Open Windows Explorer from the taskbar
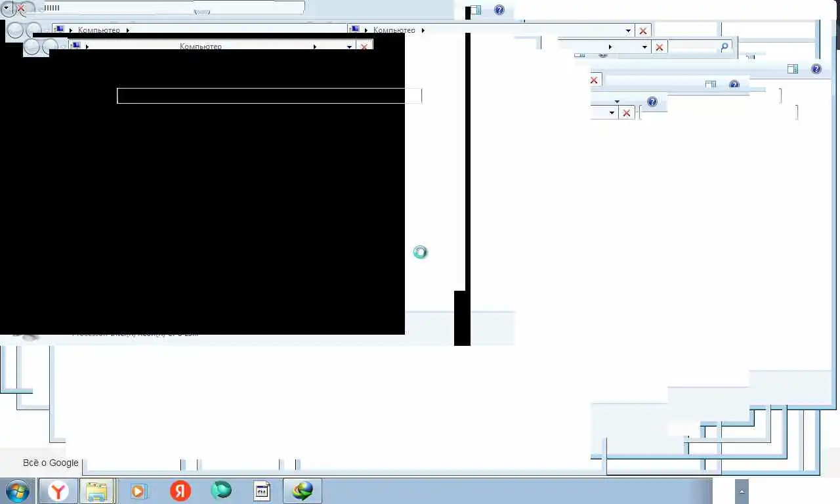The height and width of the screenshot is (504, 840). coord(97,491)
